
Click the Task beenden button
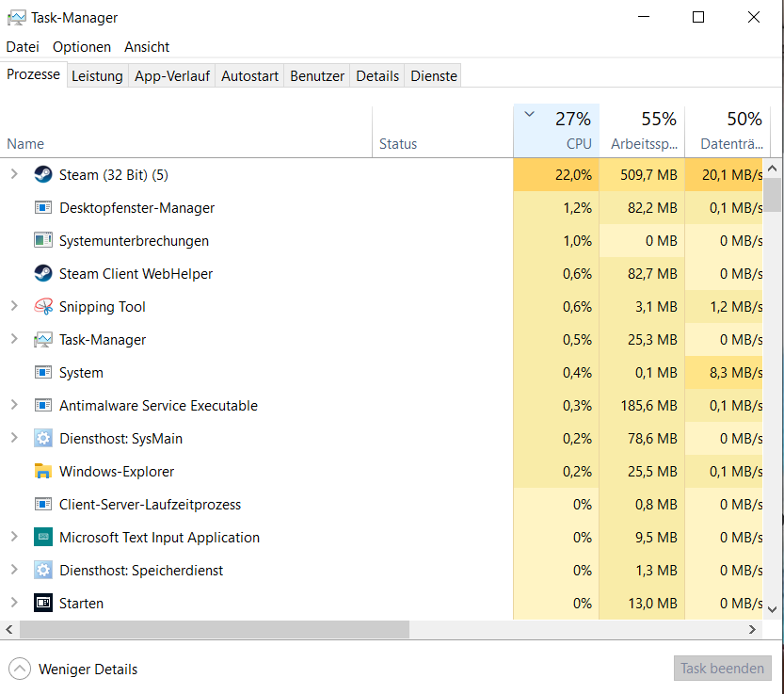(722, 669)
